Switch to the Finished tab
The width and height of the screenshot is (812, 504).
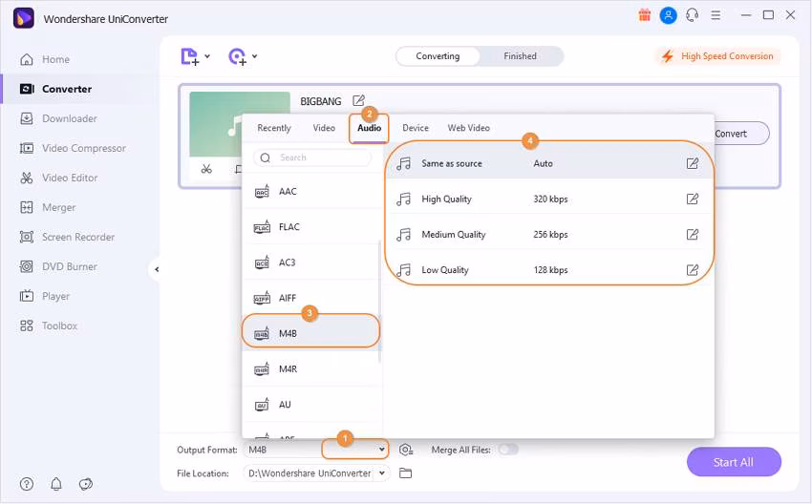[520, 56]
